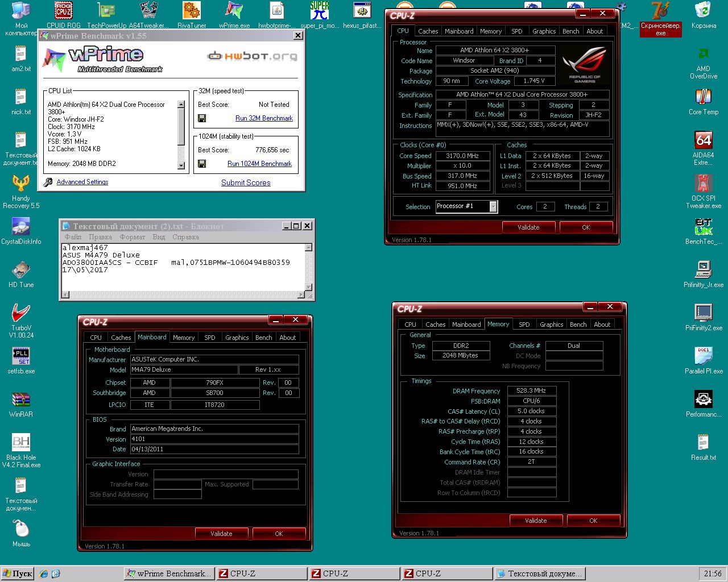
Task: Open the Parallel PI.exe desktop icon
Action: click(x=704, y=360)
